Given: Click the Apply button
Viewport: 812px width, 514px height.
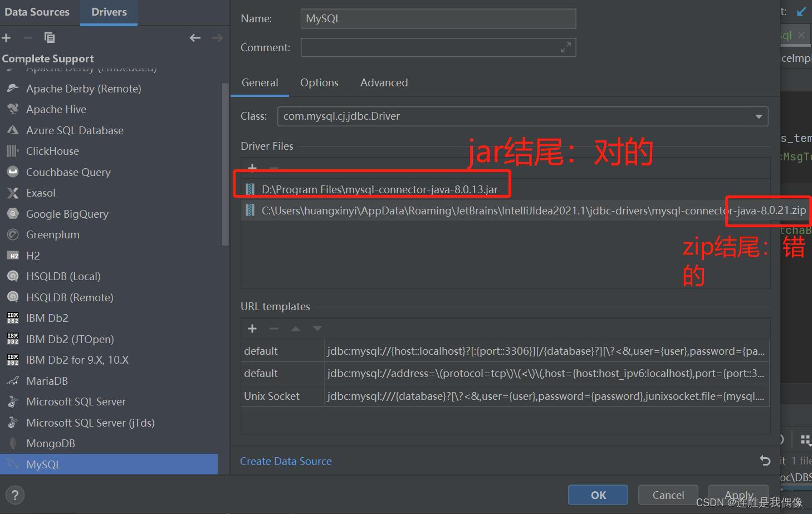Looking at the screenshot, I should tap(738, 495).
